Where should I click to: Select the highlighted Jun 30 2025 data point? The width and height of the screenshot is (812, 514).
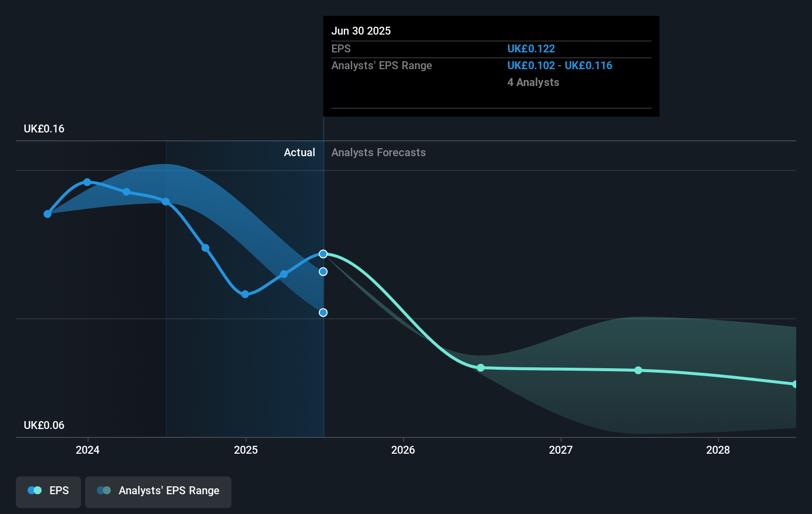(323, 254)
